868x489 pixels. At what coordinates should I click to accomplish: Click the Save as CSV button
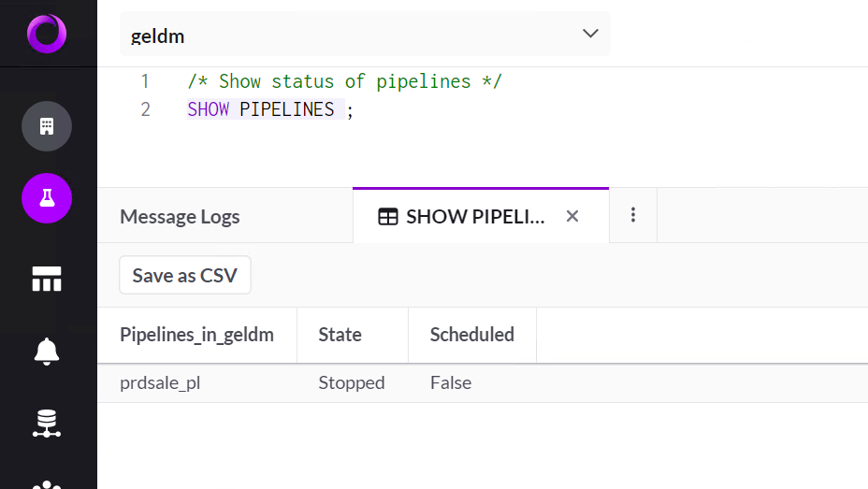tap(185, 276)
